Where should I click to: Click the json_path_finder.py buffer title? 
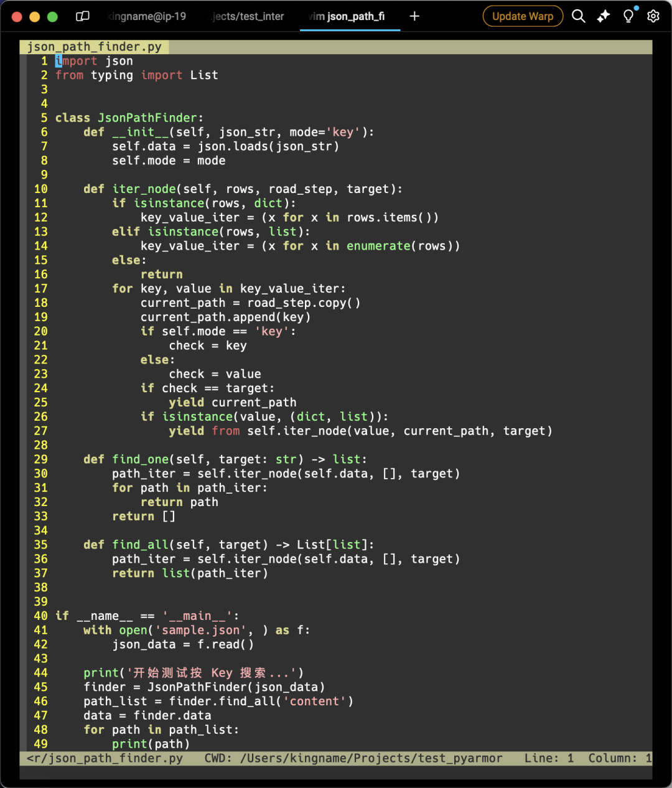94,47
